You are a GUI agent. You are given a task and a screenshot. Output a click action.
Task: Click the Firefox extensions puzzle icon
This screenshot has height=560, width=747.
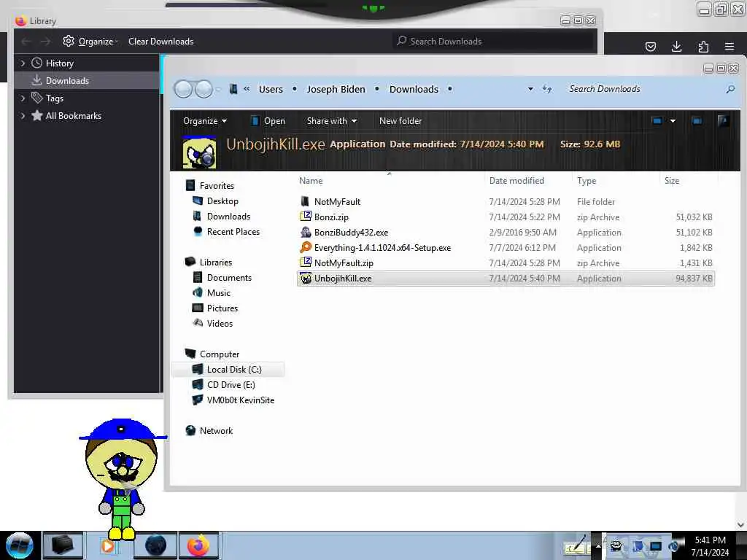(703, 47)
